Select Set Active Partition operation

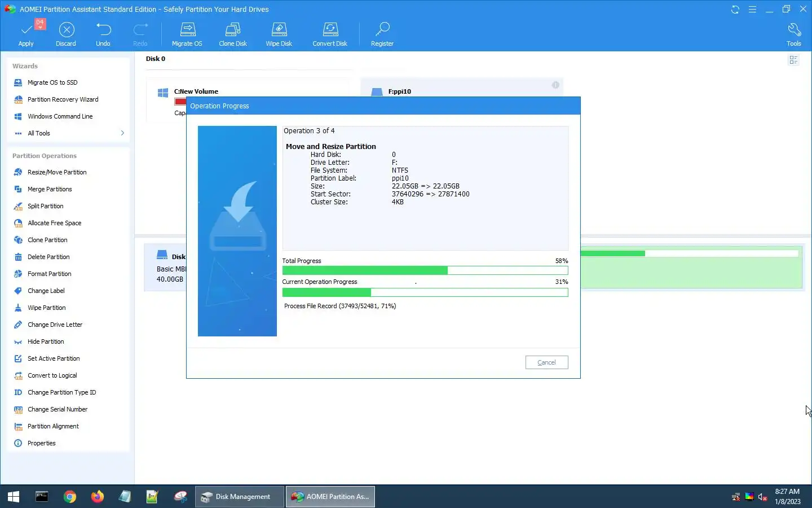click(x=54, y=358)
